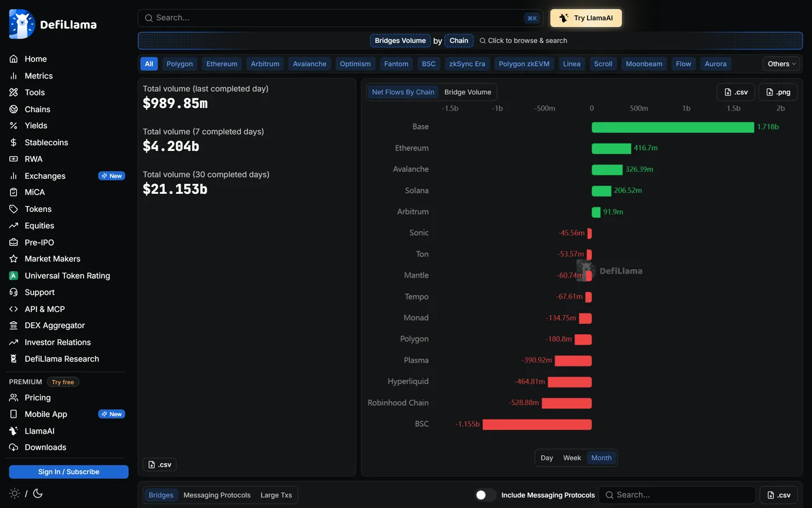
Task: Select the Polygon zkEVM chain filter
Action: click(x=524, y=64)
